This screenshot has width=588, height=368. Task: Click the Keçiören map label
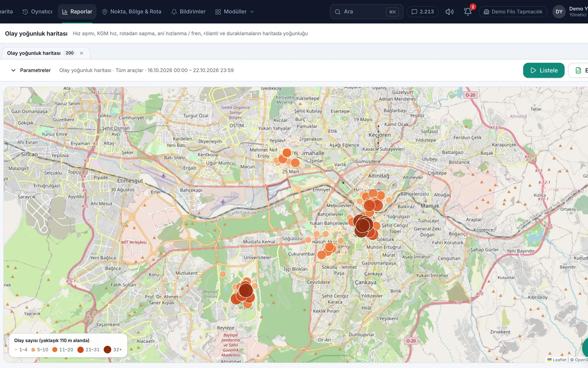pyautogui.click(x=380, y=135)
